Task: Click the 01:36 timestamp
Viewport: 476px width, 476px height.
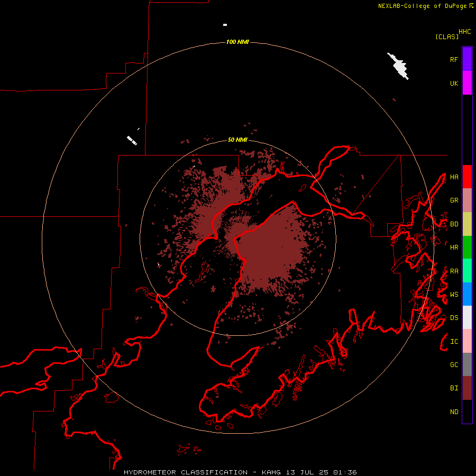Action: pyautogui.click(x=344, y=472)
